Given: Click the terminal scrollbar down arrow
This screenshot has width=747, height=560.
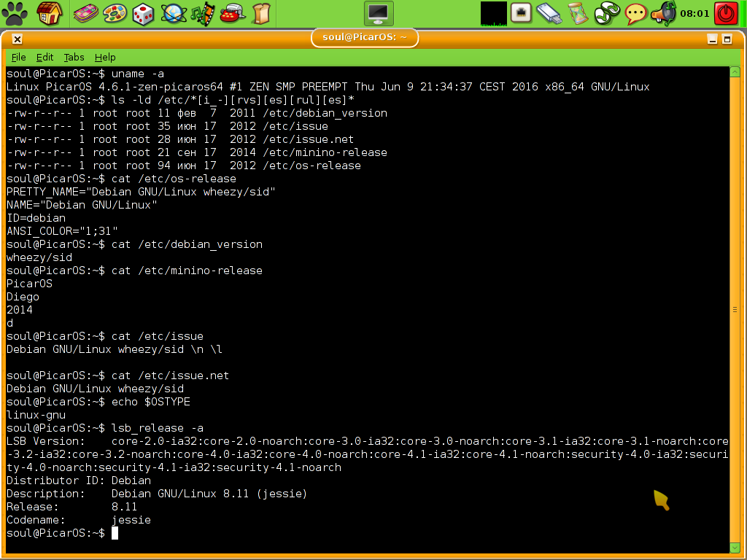Looking at the screenshot, I should click(x=735, y=548).
